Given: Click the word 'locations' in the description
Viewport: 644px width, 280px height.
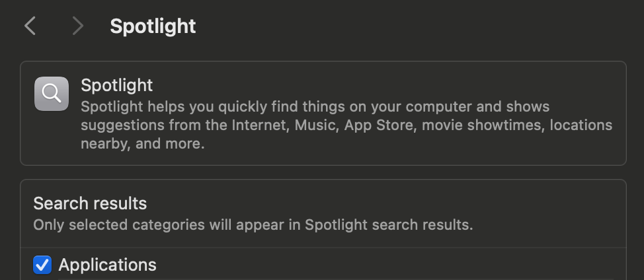Looking at the screenshot, I should 581,125.
